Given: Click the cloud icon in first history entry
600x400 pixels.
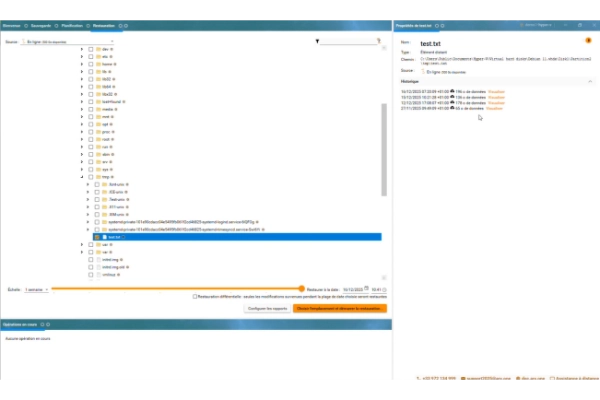Looking at the screenshot, I should coord(453,91).
